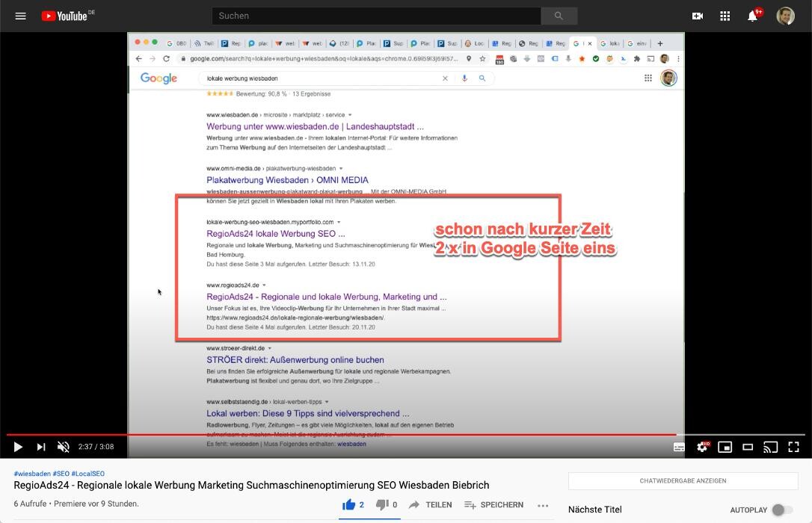Toggle like on the video
812x523 pixels.
(x=351, y=504)
